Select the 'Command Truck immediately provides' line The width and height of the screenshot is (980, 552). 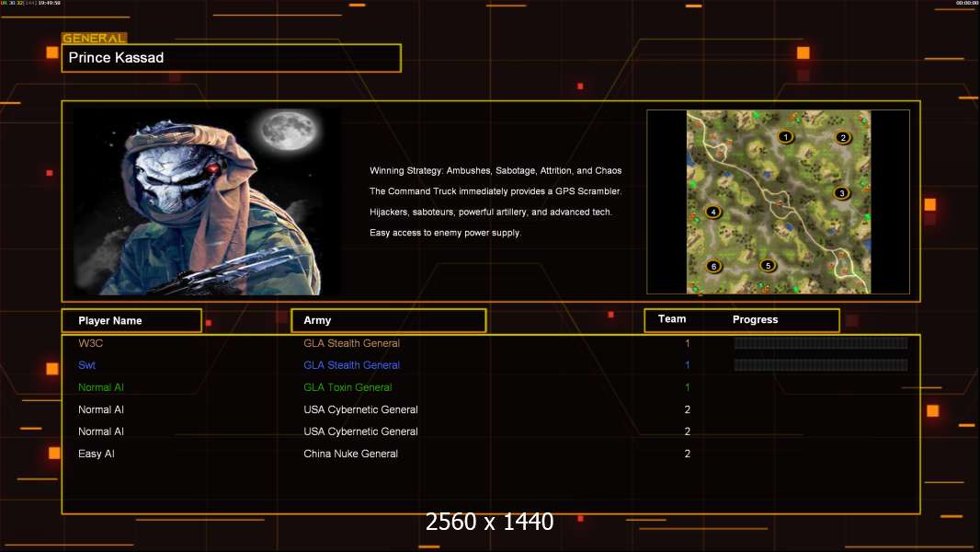[x=496, y=191]
